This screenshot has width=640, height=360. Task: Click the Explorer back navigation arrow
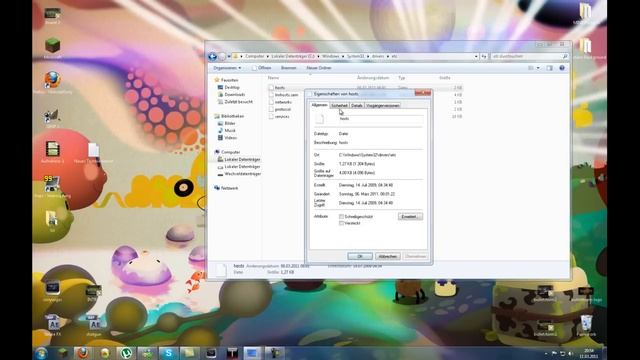[x=212, y=56]
